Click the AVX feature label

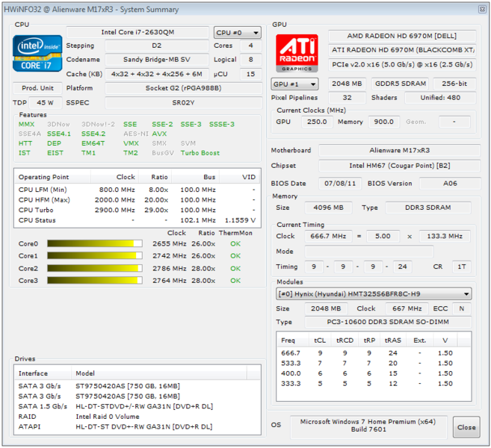[159, 134]
